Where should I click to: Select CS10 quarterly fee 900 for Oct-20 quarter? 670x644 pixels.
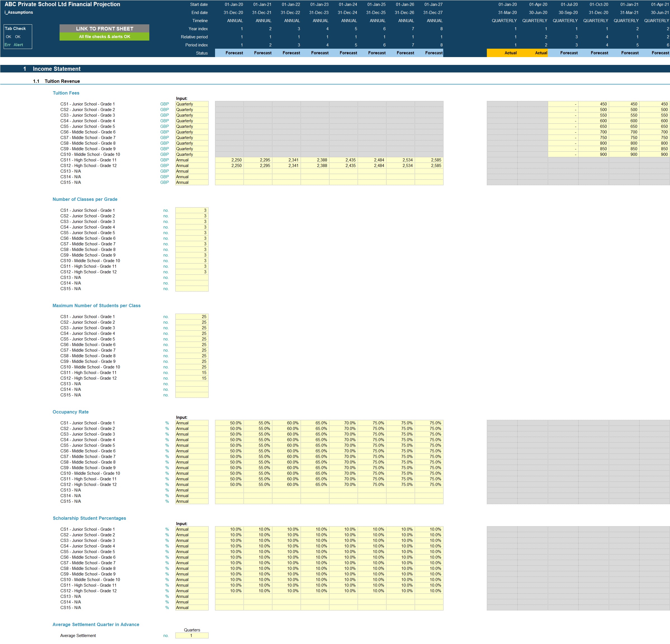[x=593, y=155]
